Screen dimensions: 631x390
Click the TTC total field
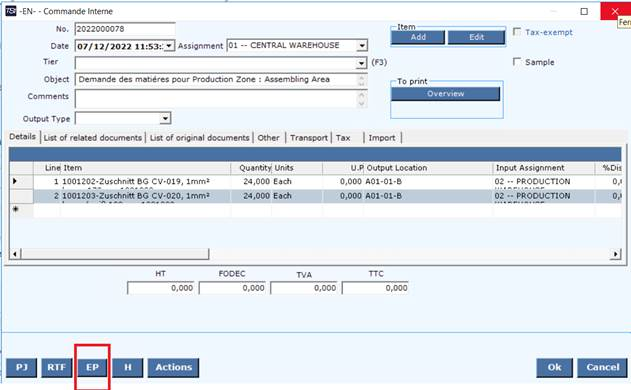click(x=375, y=288)
